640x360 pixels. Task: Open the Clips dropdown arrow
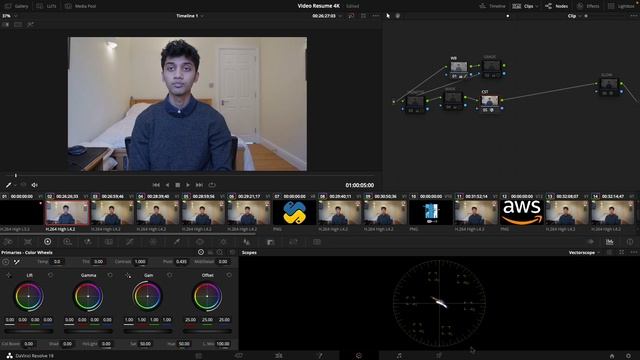click(x=537, y=6)
